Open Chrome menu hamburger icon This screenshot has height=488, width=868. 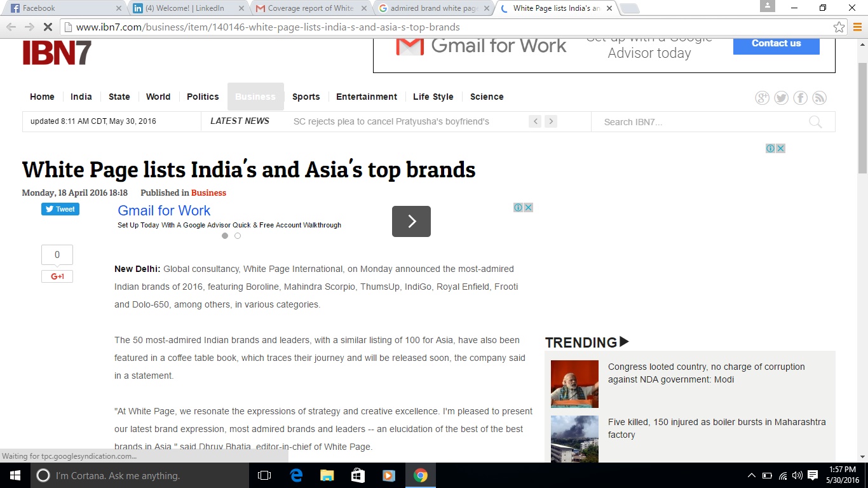(857, 27)
